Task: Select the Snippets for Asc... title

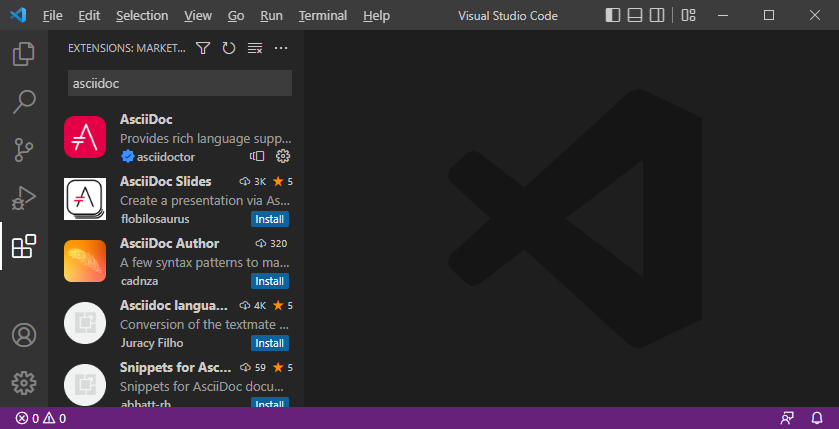Action: pyautogui.click(x=176, y=367)
